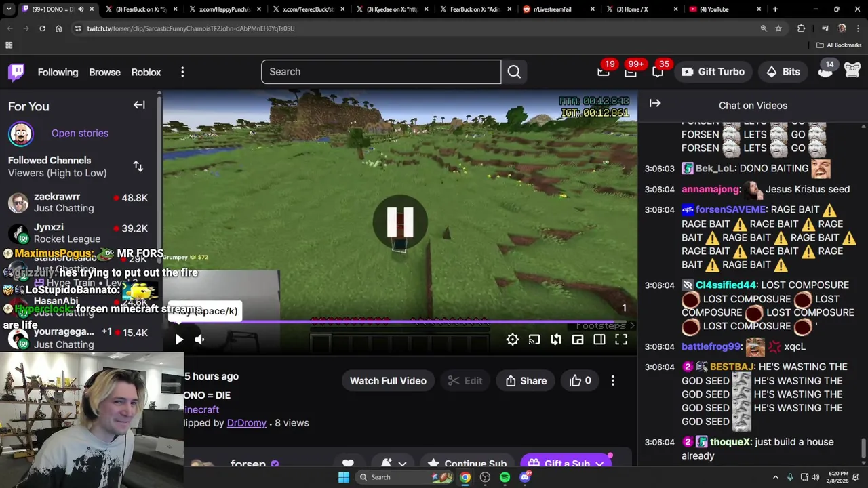868x488 pixels.
Task: Play the clip with the play button
Action: pos(179,340)
